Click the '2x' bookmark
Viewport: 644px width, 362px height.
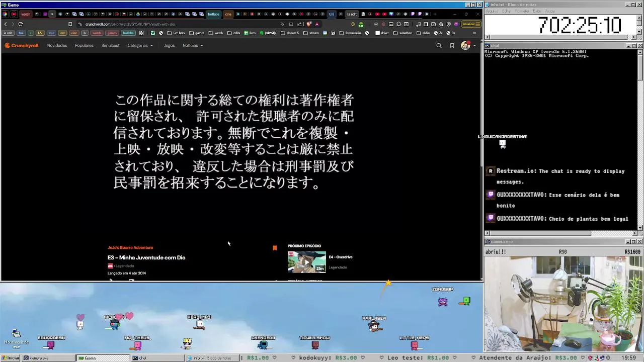(438, 33)
